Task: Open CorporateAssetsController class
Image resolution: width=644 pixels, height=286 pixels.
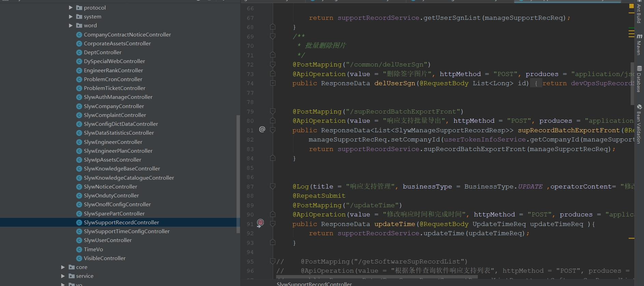Action: (x=117, y=43)
